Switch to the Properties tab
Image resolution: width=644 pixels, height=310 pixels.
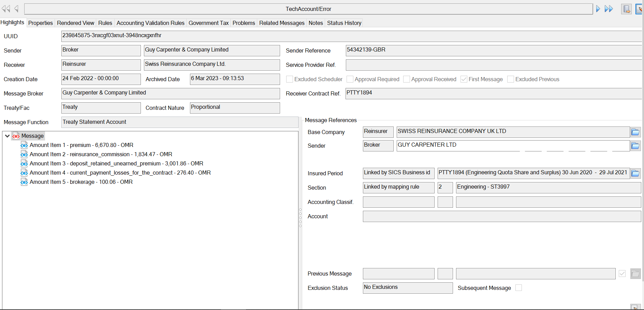pos(40,23)
